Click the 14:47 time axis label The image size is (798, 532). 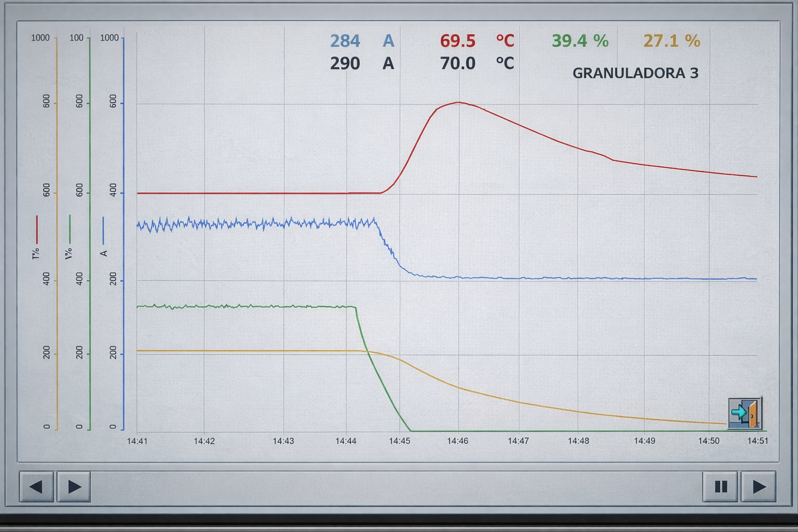tap(518, 441)
